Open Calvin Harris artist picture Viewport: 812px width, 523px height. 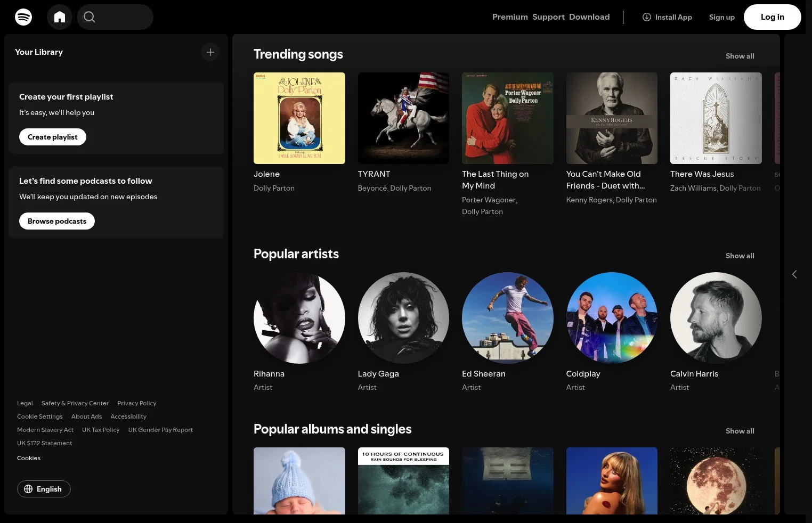point(716,318)
